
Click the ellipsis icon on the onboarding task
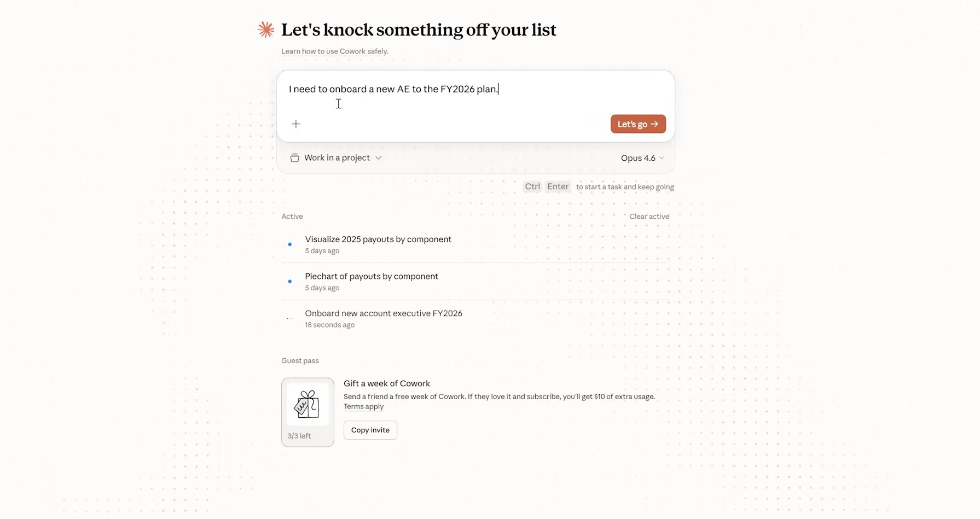[289, 318]
